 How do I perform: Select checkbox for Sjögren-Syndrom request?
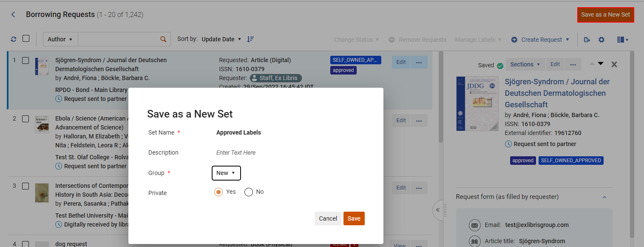[x=26, y=60]
